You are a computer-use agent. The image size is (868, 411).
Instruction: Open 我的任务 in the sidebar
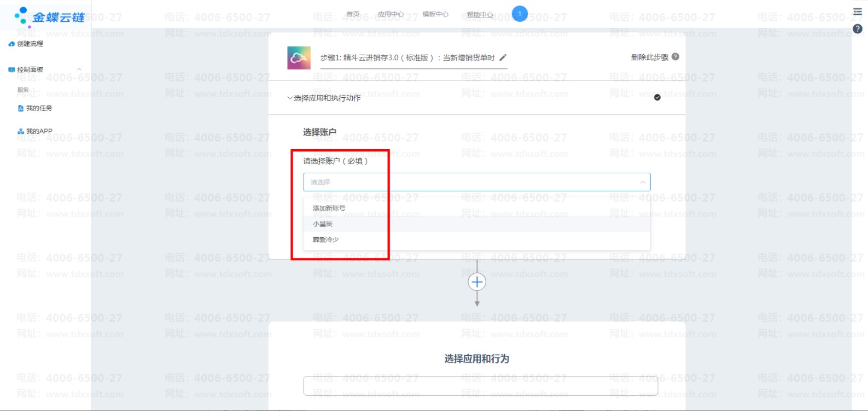[39, 108]
